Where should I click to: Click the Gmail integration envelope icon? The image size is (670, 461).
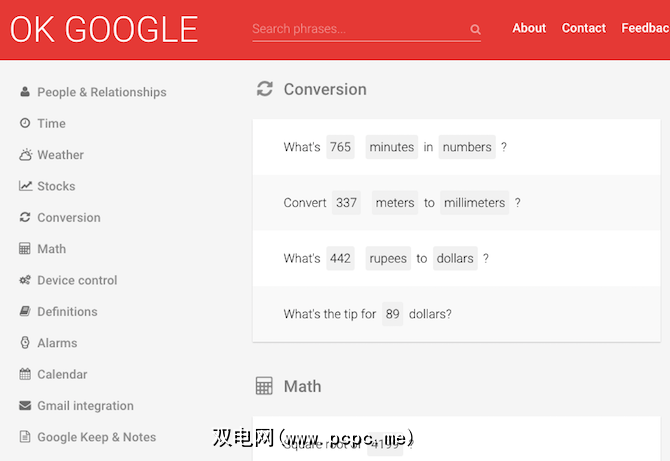(25, 405)
